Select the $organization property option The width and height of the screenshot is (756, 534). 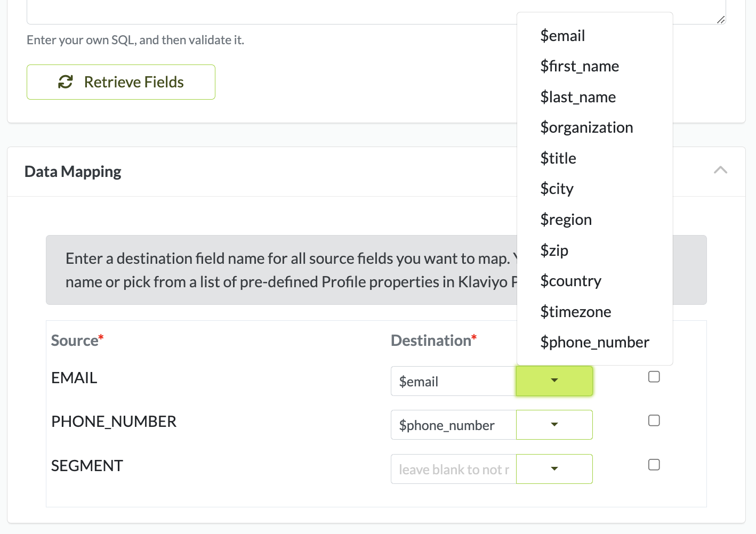coord(586,128)
